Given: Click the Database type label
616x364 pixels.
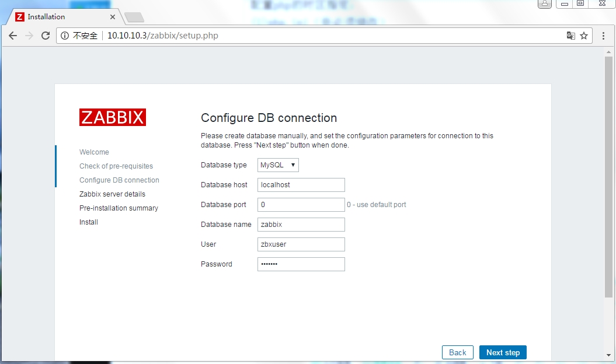Looking at the screenshot, I should coord(224,165).
